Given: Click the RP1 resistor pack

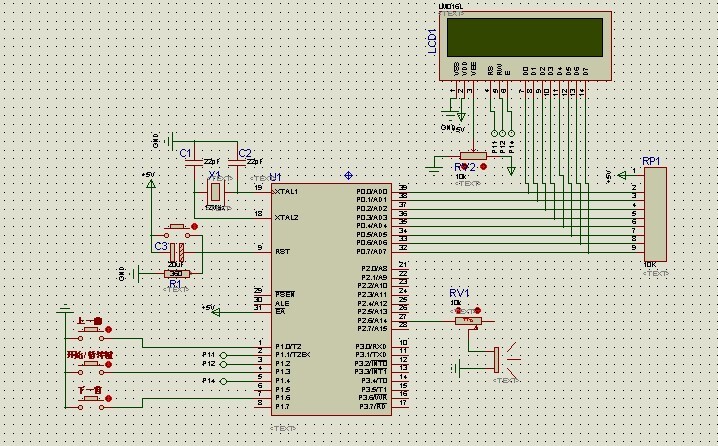Looking at the screenshot, I should click(x=656, y=213).
